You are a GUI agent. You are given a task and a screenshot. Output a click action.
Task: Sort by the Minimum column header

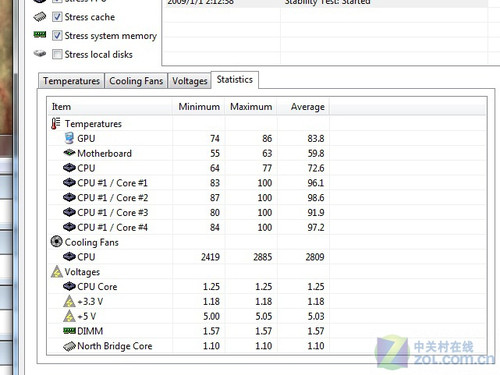(199, 107)
